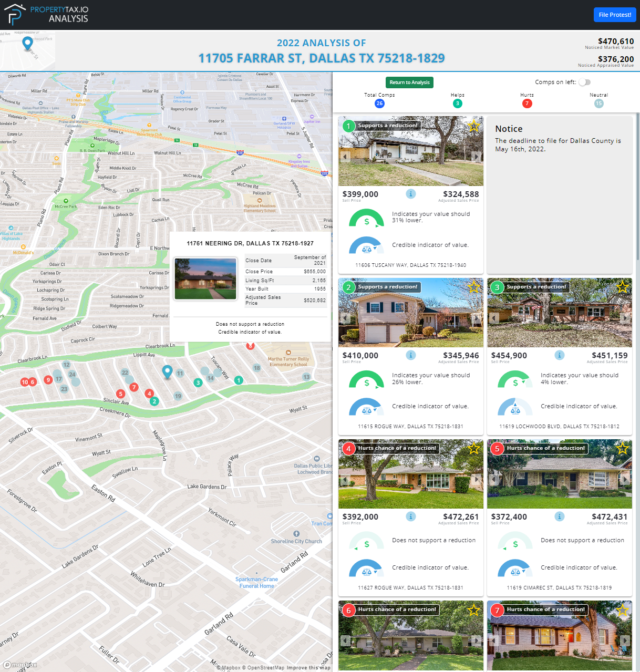Screen dimensions: 640x672
Task: Select red map marker 4
Action: click(149, 393)
